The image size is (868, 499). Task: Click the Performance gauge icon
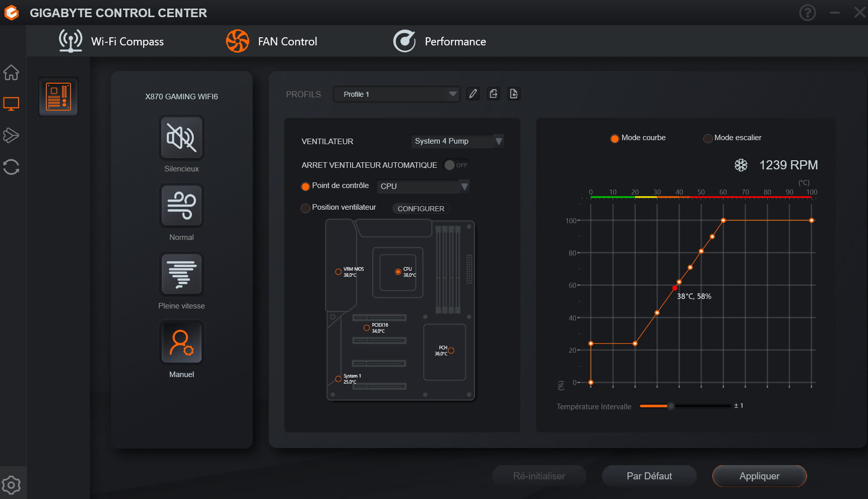[x=405, y=41]
